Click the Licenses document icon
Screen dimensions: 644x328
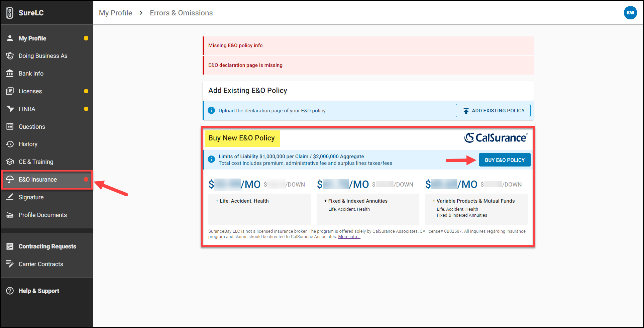point(10,91)
